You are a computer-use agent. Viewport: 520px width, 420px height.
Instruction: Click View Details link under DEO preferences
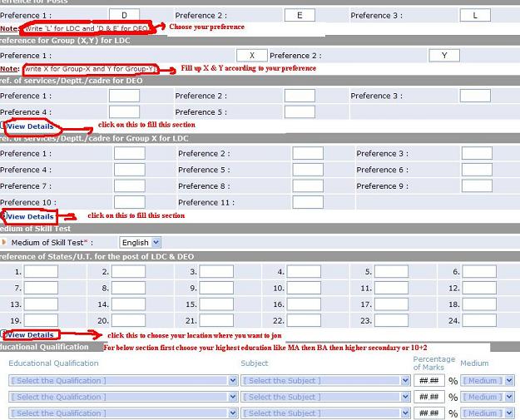30,126
